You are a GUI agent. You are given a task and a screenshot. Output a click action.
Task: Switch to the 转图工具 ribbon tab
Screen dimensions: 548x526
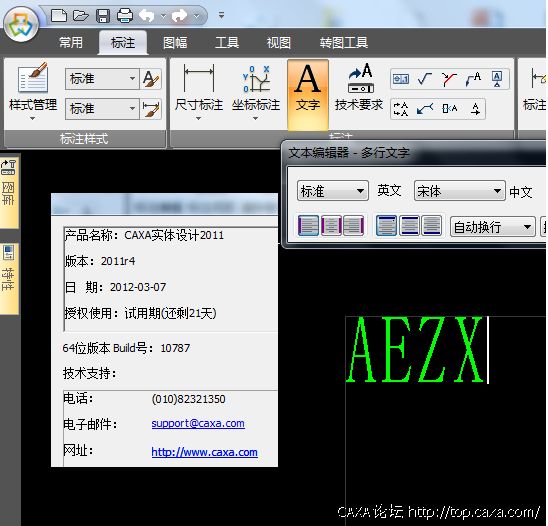[x=344, y=43]
